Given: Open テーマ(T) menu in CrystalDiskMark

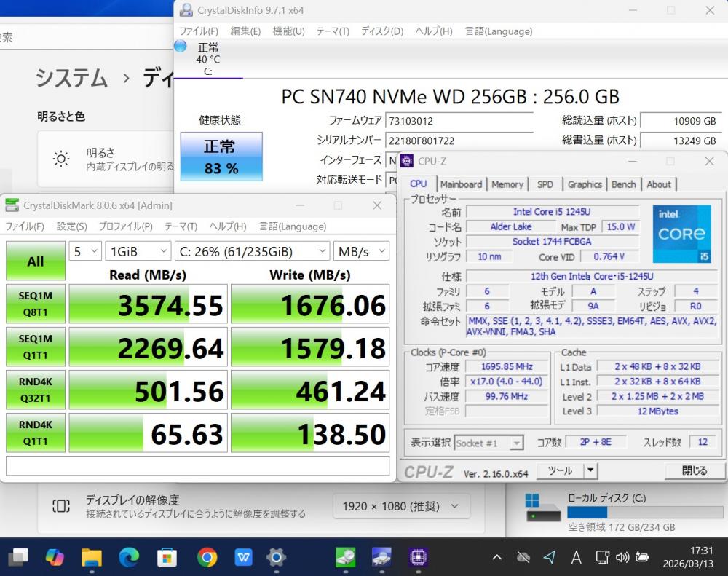Looking at the screenshot, I should (x=181, y=226).
